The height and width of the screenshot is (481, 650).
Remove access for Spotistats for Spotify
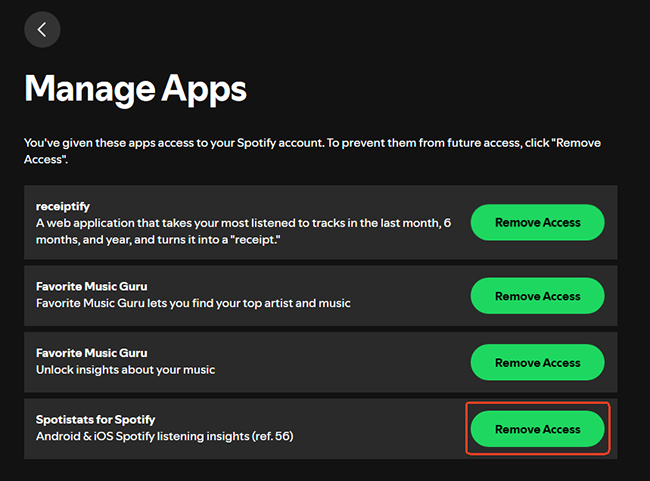537,429
